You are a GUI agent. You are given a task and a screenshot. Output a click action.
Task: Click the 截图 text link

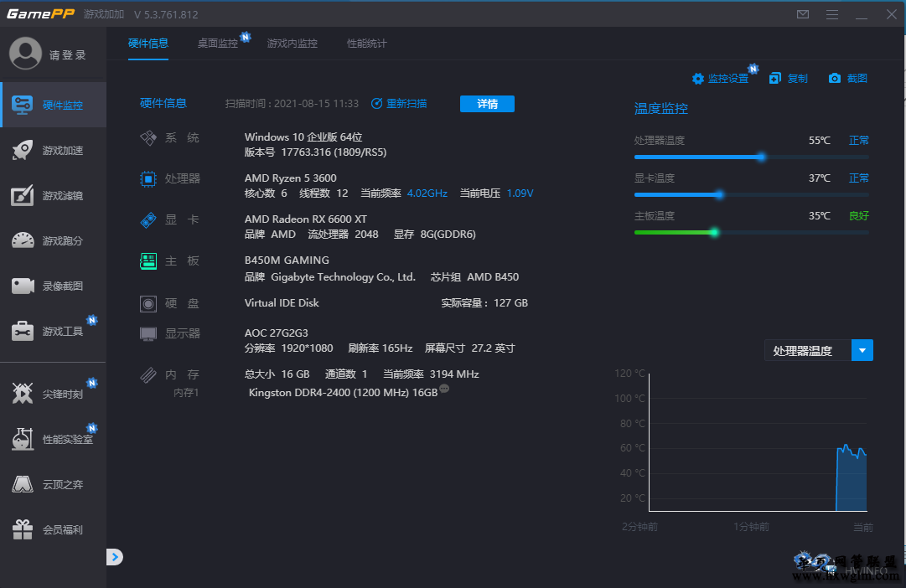click(857, 78)
